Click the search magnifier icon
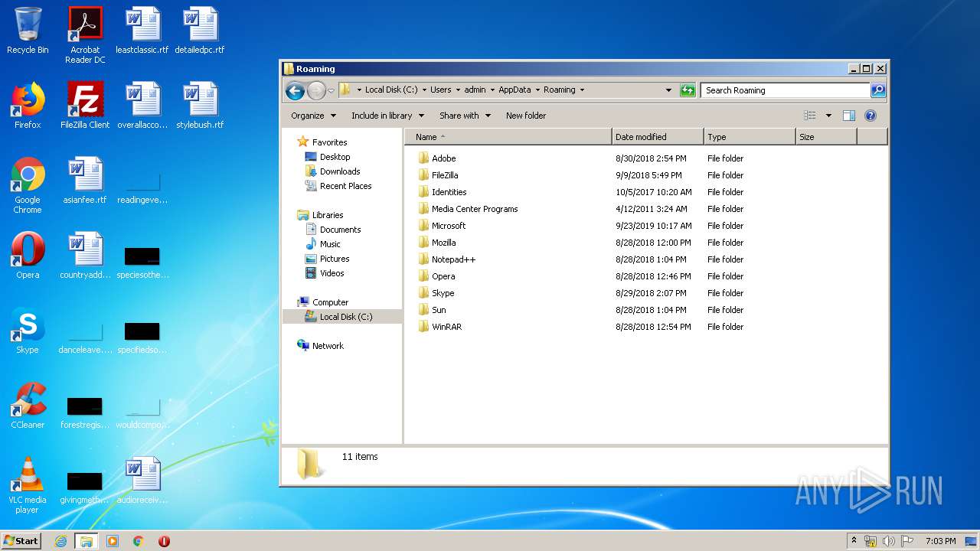 pyautogui.click(x=878, y=90)
